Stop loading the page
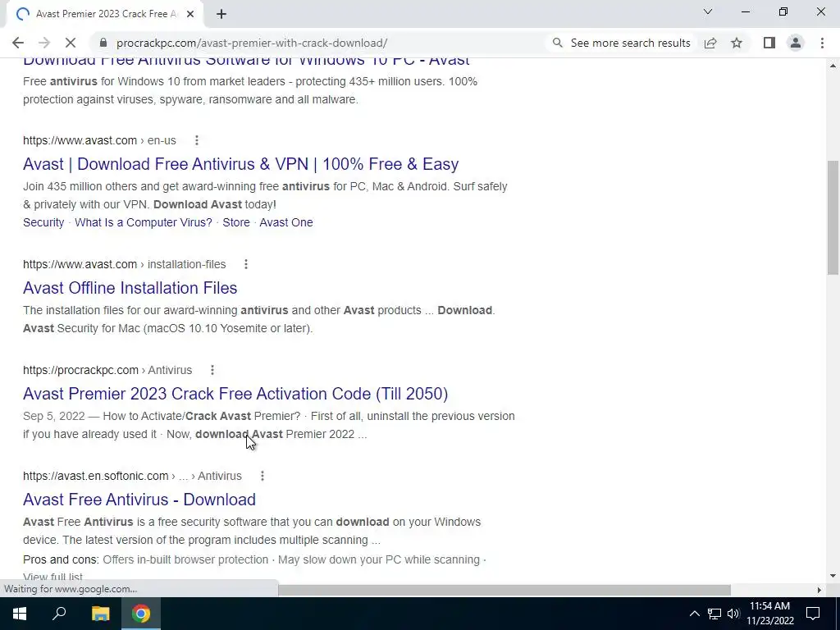 point(71,43)
